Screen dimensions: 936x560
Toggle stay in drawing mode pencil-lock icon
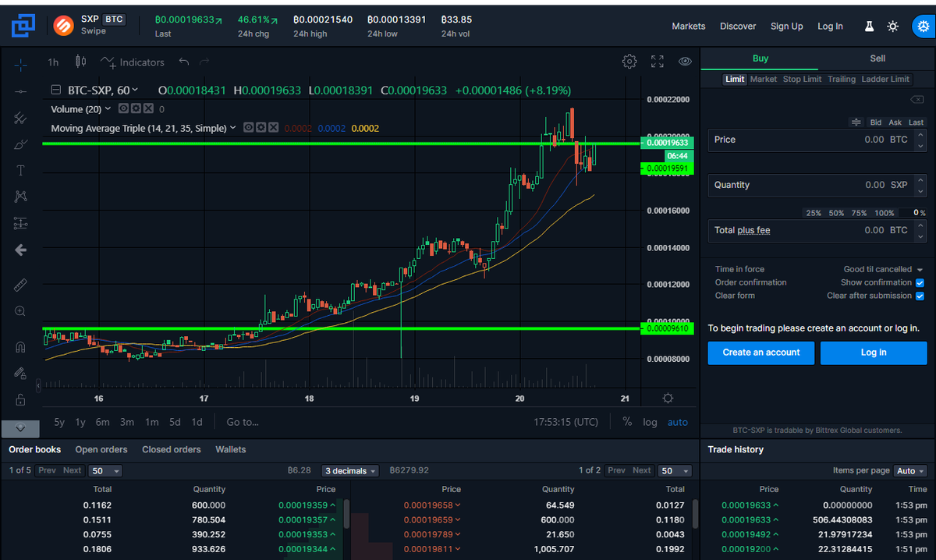coord(21,373)
